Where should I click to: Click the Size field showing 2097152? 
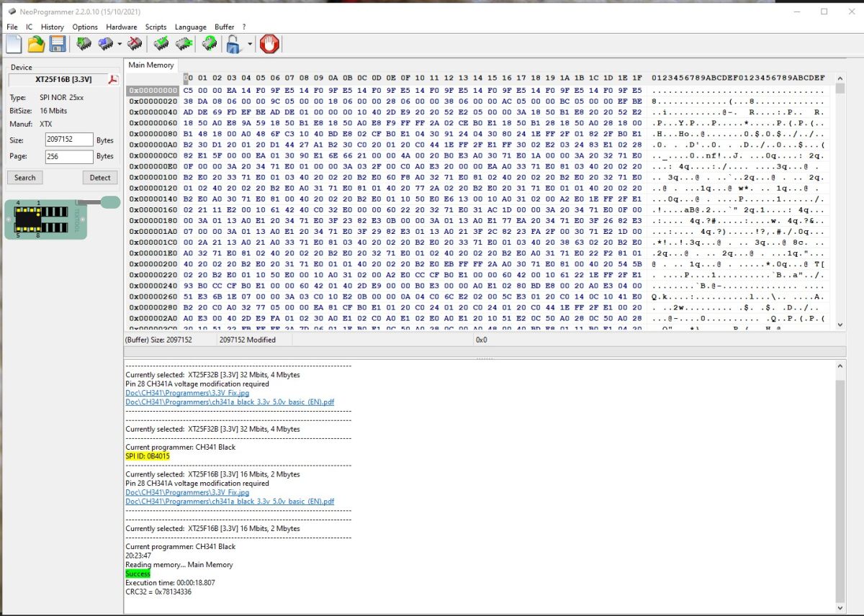point(69,140)
